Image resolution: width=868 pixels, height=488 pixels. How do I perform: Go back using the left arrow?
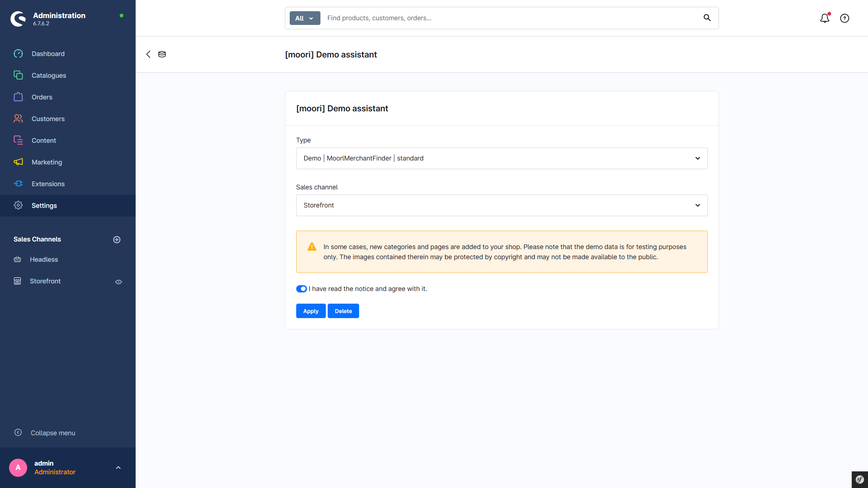click(x=148, y=54)
